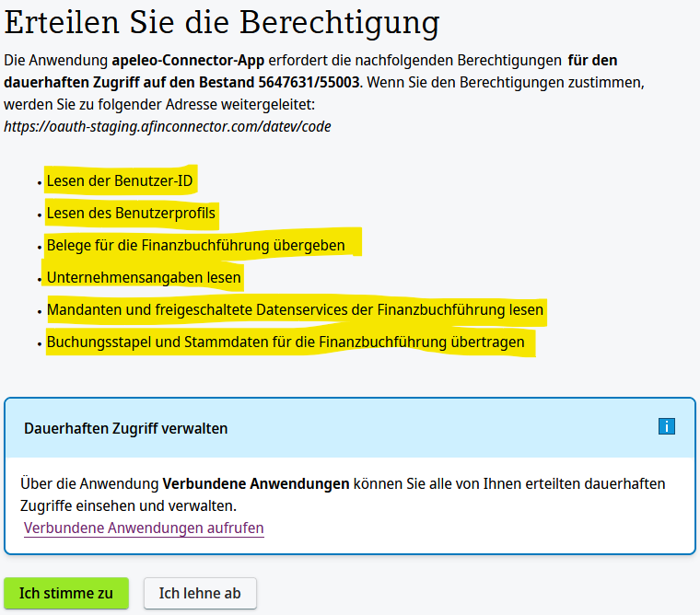The width and height of the screenshot is (700, 615).
Task: Click 'Mandanten und freigeschaltete Datenservices' item
Action: [295, 309]
